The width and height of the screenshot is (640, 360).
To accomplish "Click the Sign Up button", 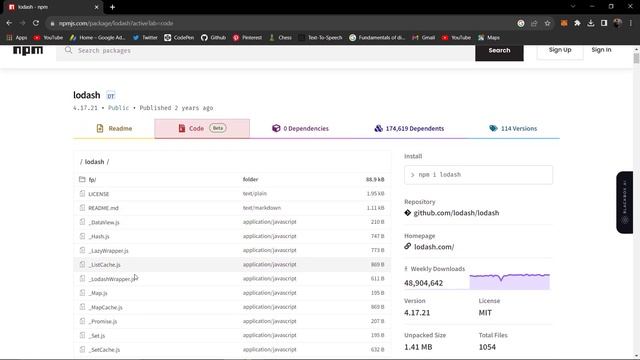I will tap(560, 50).
